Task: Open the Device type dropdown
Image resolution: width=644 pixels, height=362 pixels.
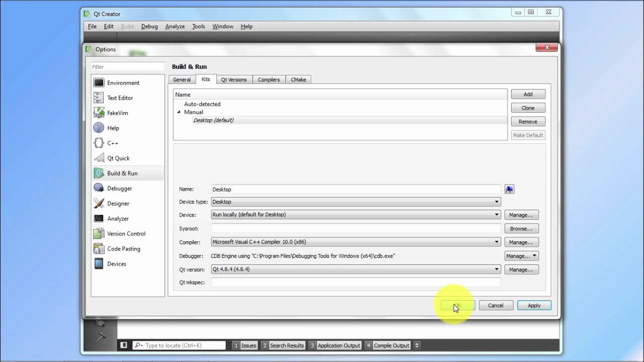Action: pyautogui.click(x=356, y=202)
